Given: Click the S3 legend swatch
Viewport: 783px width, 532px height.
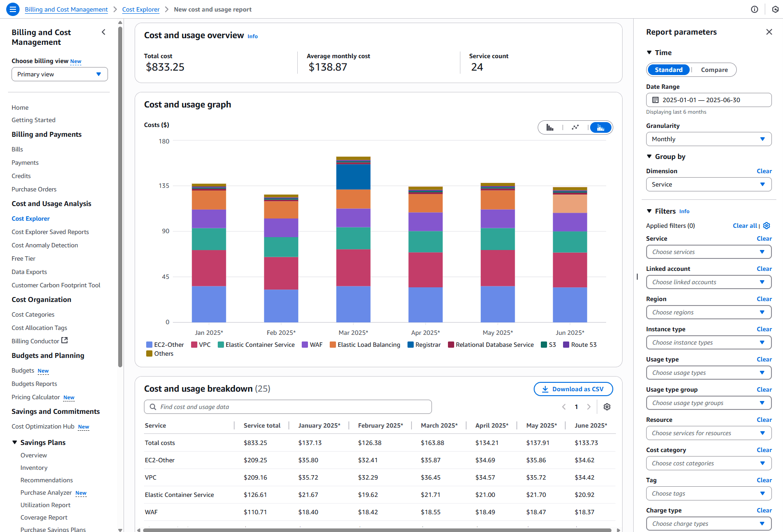Looking at the screenshot, I should (x=544, y=345).
